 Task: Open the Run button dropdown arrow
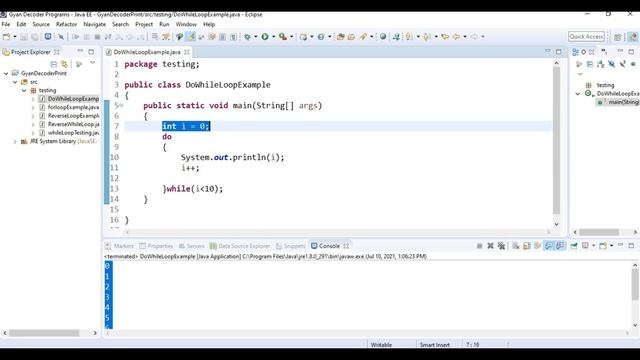(273, 37)
